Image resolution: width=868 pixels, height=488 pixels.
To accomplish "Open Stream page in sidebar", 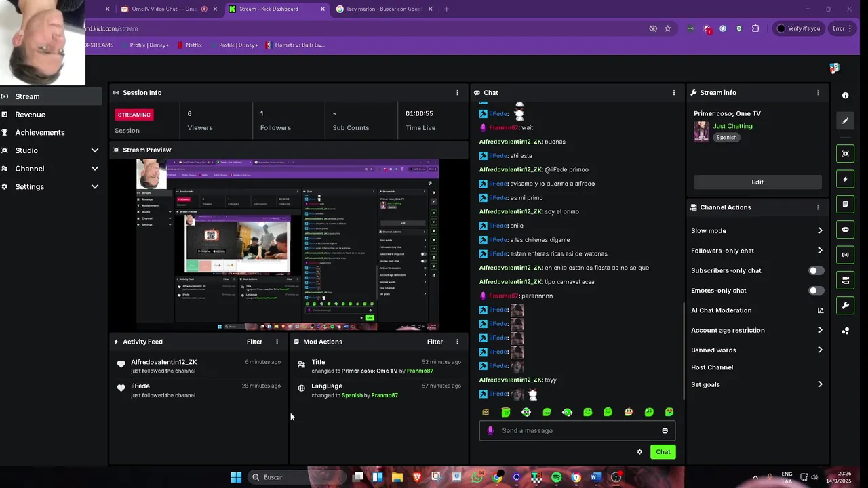I will [51, 96].
